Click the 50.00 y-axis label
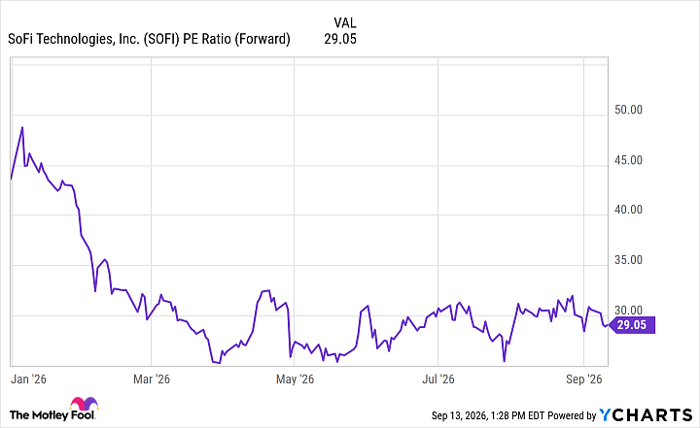This screenshot has height=428, width=700. tap(628, 110)
